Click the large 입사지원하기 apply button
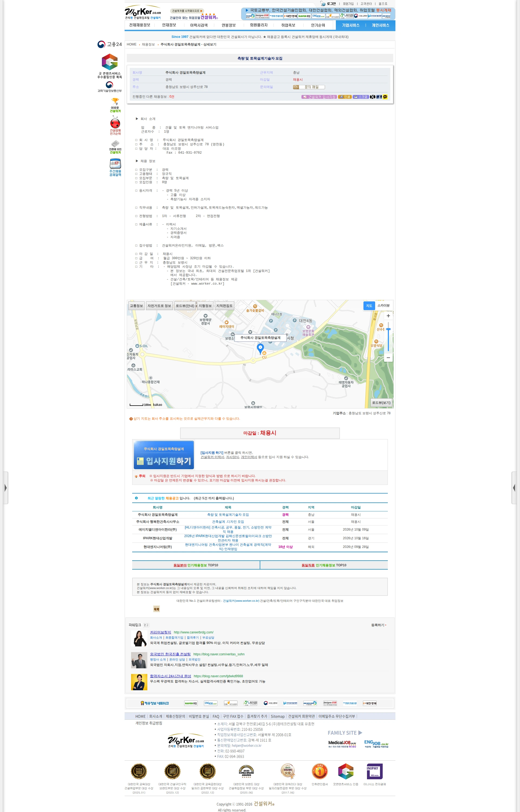 (164, 455)
